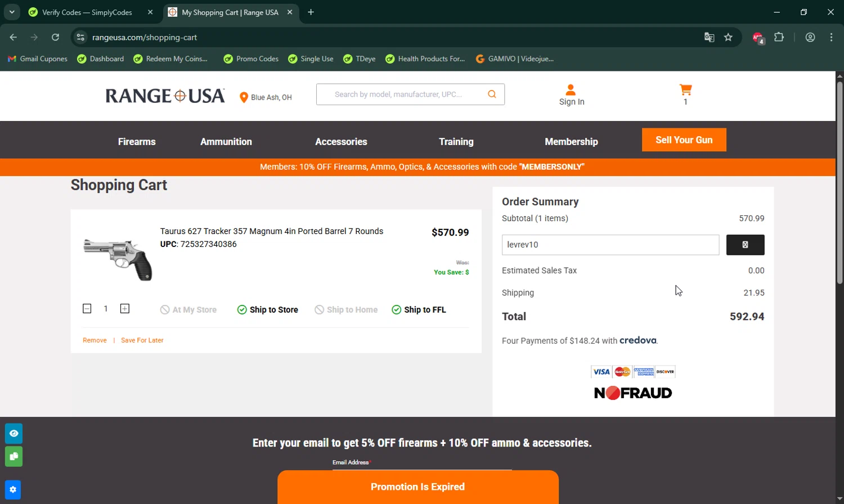Click the Range USA logo
Image resolution: width=844 pixels, height=504 pixels.
[x=165, y=96]
